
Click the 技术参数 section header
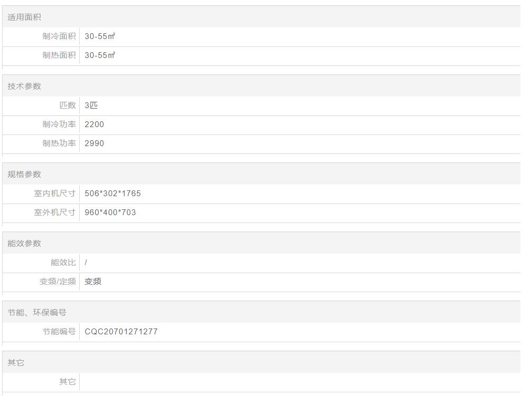point(24,86)
